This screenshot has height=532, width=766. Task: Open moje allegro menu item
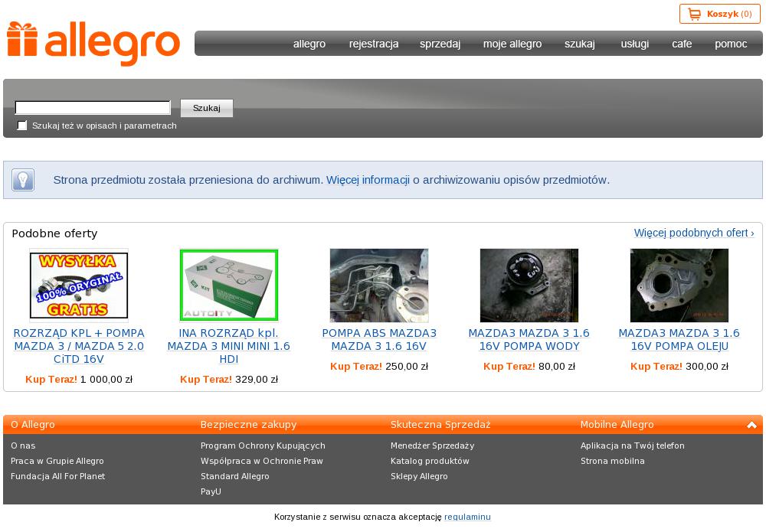512,44
